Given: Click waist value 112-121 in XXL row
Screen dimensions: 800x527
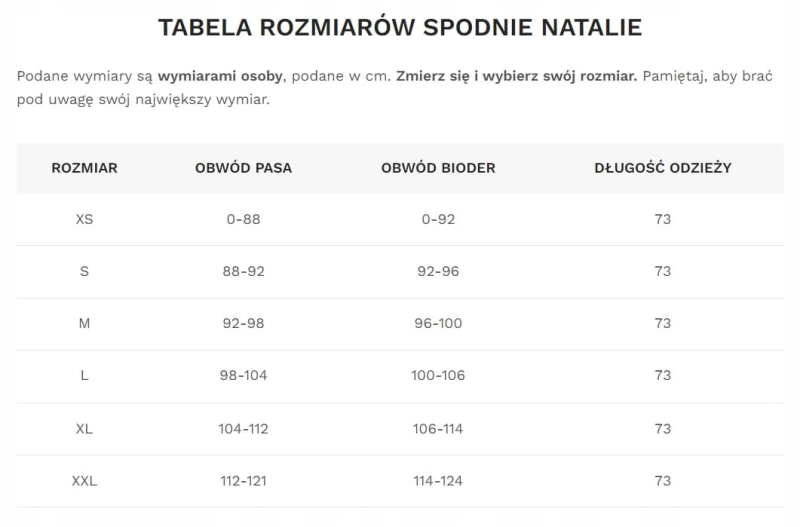Looking at the screenshot, I should click(243, 481).
